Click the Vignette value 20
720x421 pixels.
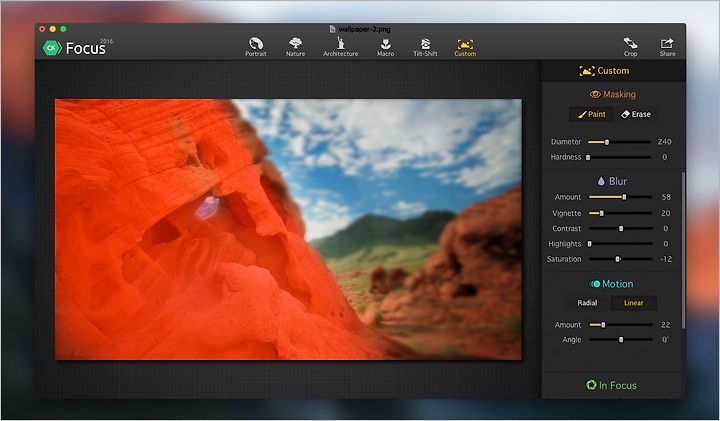[x=666, y=213]
